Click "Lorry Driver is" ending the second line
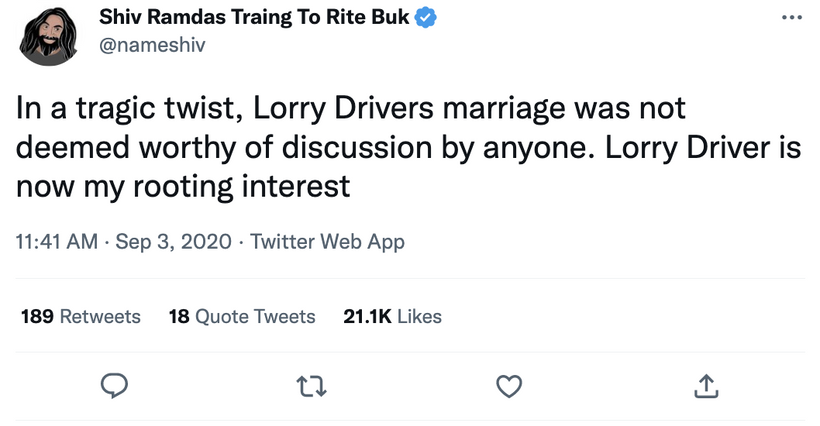The height and width of the screenshot is (426, 820). point(703,148)
